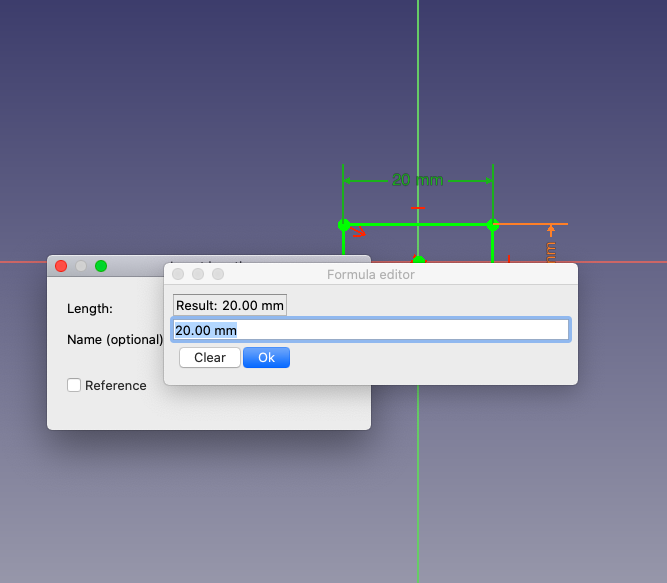Click the Result: 20.00 mm readout
Viewport: 667px width, 583px height.
point(230,305)
